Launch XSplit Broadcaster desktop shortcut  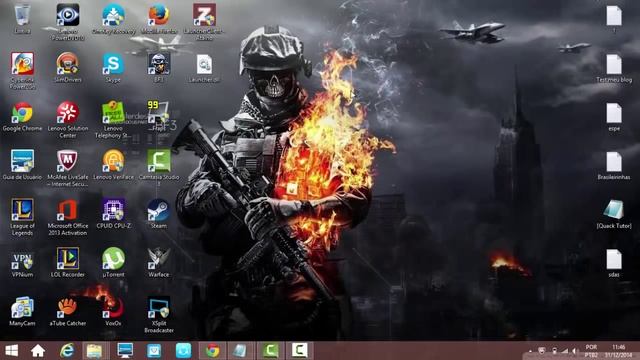[159, 315]
